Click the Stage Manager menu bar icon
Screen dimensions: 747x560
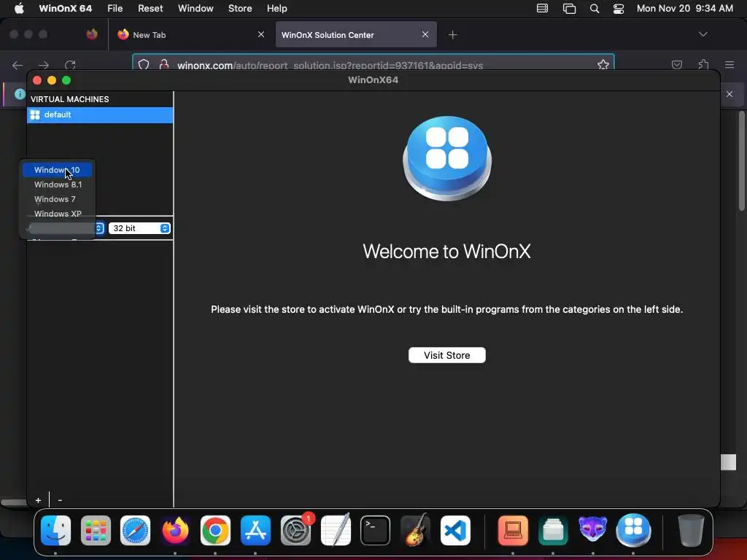[x=569, y=9]
